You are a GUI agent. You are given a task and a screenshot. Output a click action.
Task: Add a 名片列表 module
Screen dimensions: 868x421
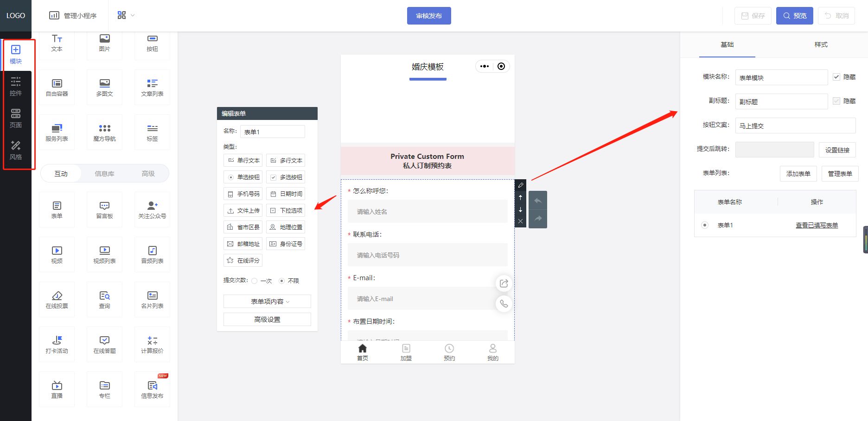152,300
